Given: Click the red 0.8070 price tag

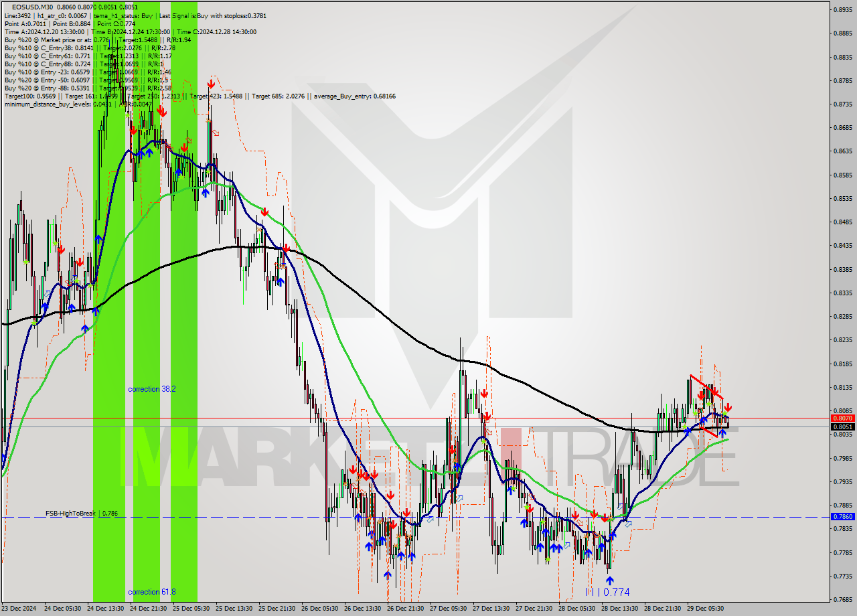Looking at the screenshot, I should 842,418.
